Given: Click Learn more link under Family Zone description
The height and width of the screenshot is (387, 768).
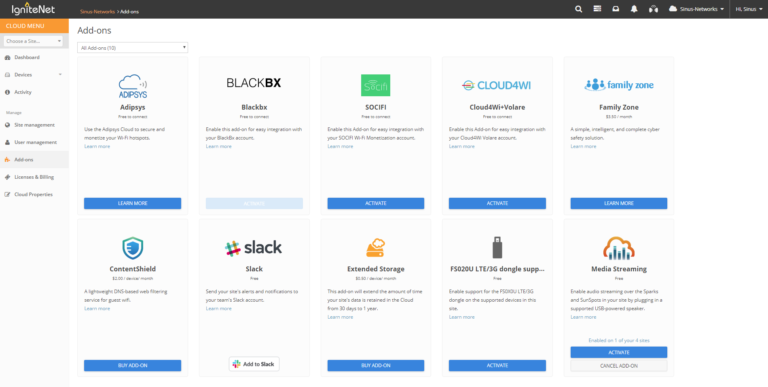Looking at the screenshot, I should coord(583,146).
